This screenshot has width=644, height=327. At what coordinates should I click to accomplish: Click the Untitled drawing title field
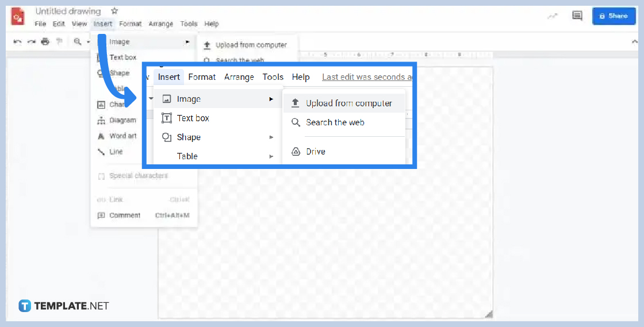tap(68, 11)
